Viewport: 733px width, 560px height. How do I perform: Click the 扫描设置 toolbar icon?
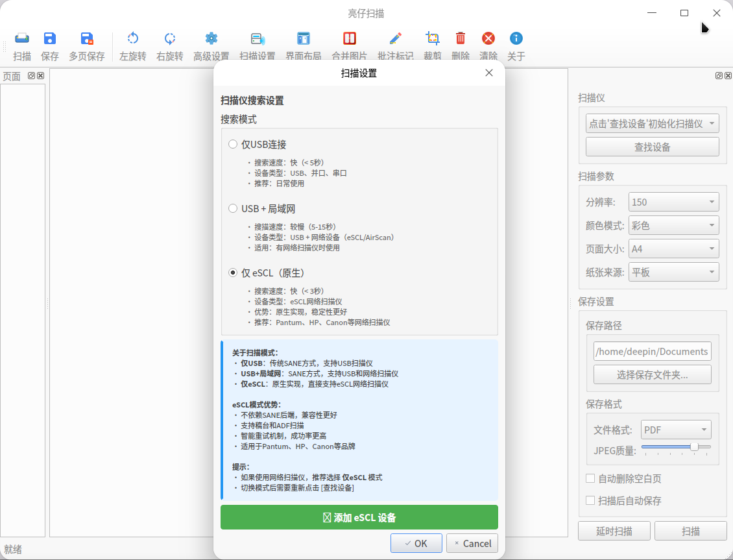(258, 38)
